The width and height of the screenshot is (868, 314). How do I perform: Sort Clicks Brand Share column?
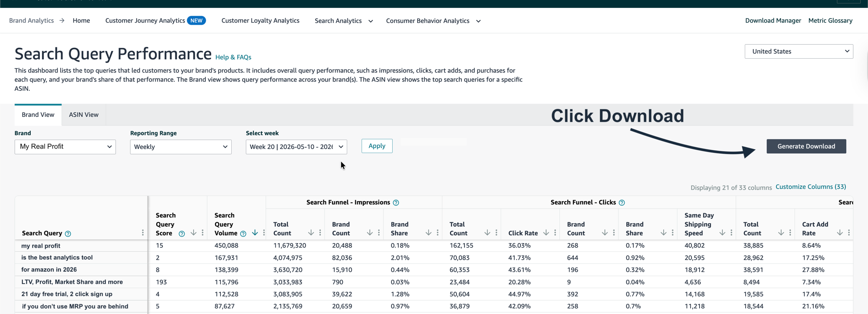664,233
